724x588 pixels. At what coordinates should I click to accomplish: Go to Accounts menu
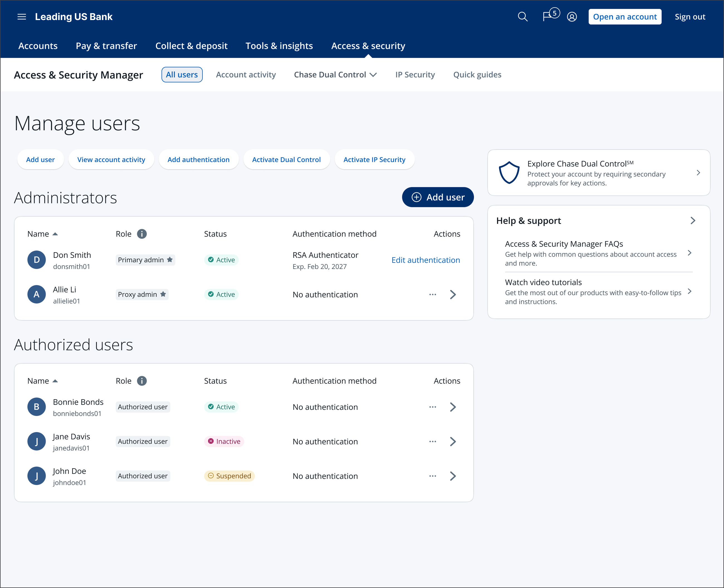[x=38, y=46]
